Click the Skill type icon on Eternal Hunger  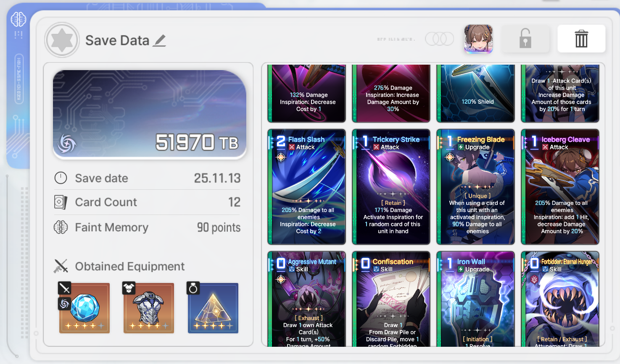pos(545,270)
